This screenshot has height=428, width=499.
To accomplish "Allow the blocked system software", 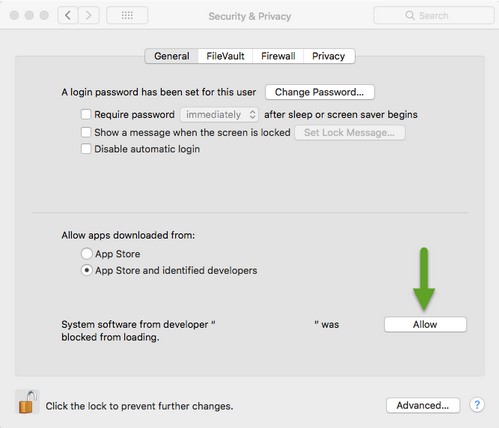I will point(425,324).
